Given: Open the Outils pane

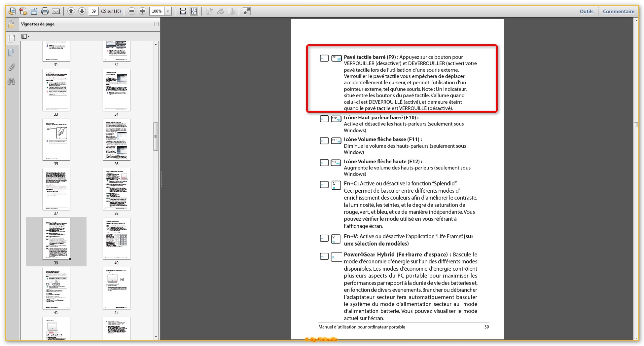Looking at the screenshot, I should coord(586,11).
